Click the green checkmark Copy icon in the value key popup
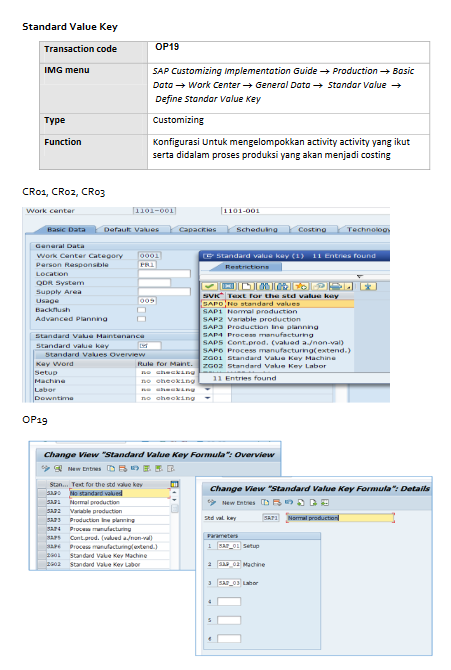451x670 pixels. (x=209, y=286)
